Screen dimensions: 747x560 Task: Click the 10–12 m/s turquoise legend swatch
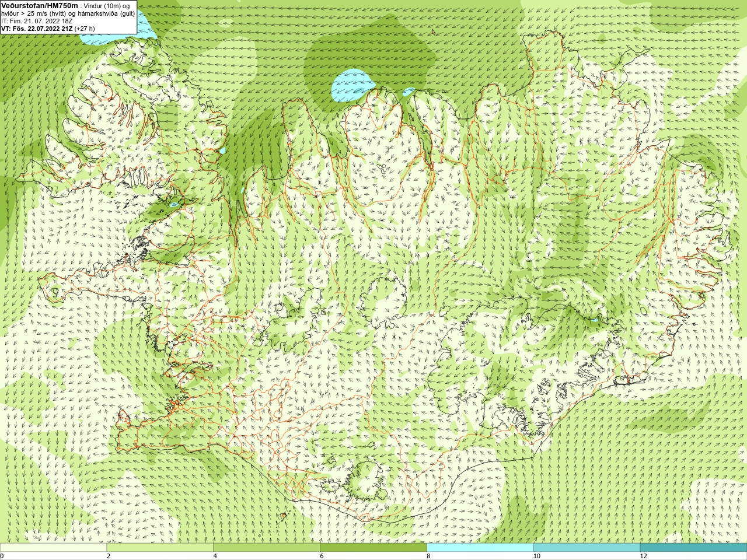pos(587,548)
